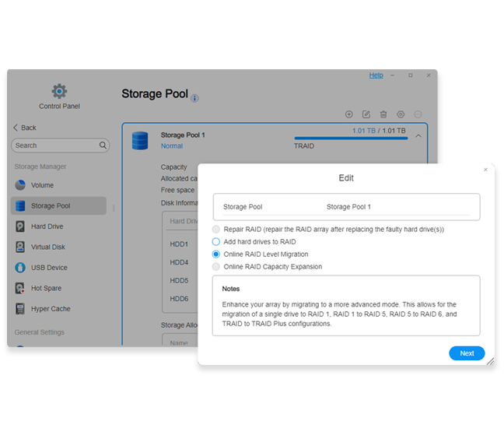Open Hyper Cache in sidebar
Viewport: 504px width, 428px height.
pyautogui.click(x=50, y=309)
